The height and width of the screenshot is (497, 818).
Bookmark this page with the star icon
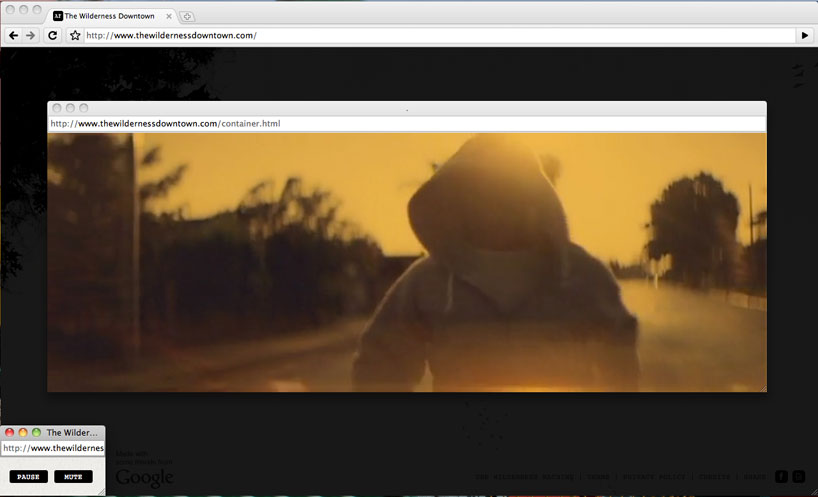pyautogui.click(x=75, y=35)
